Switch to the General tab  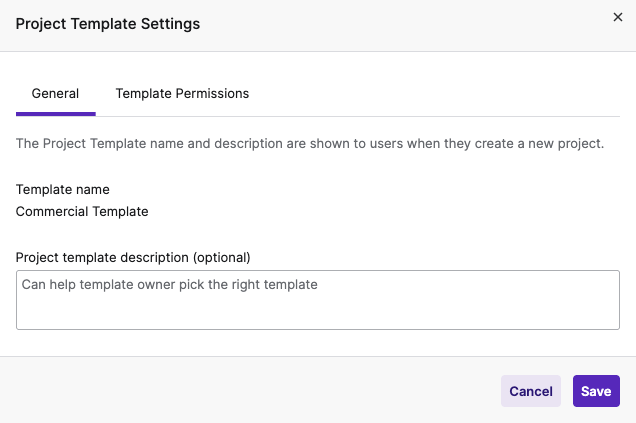[56, 94]
